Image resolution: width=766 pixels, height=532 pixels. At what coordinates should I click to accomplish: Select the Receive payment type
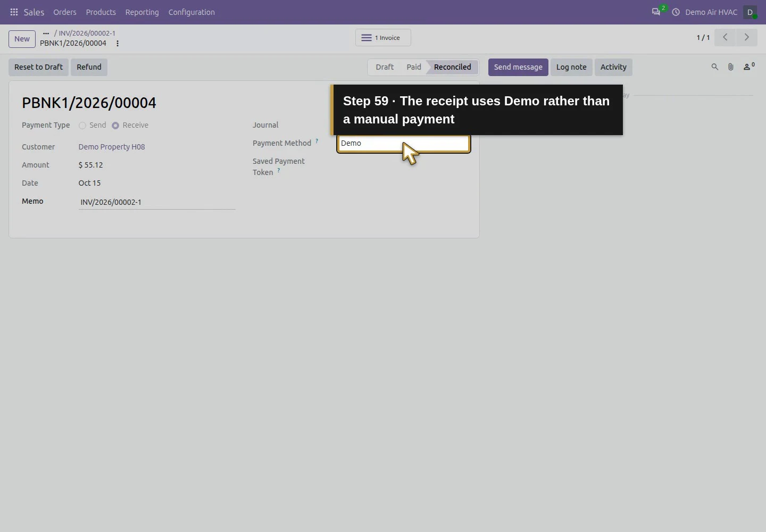(115, 126)
